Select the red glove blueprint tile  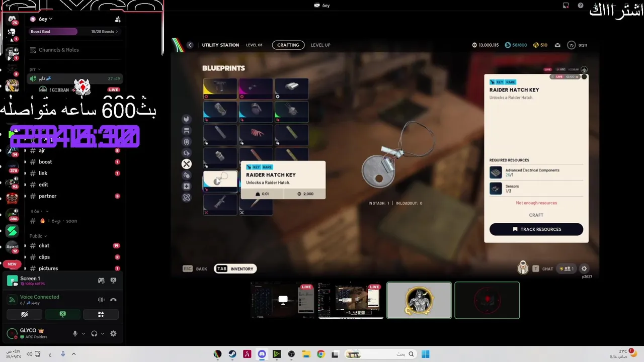[256, 135]
